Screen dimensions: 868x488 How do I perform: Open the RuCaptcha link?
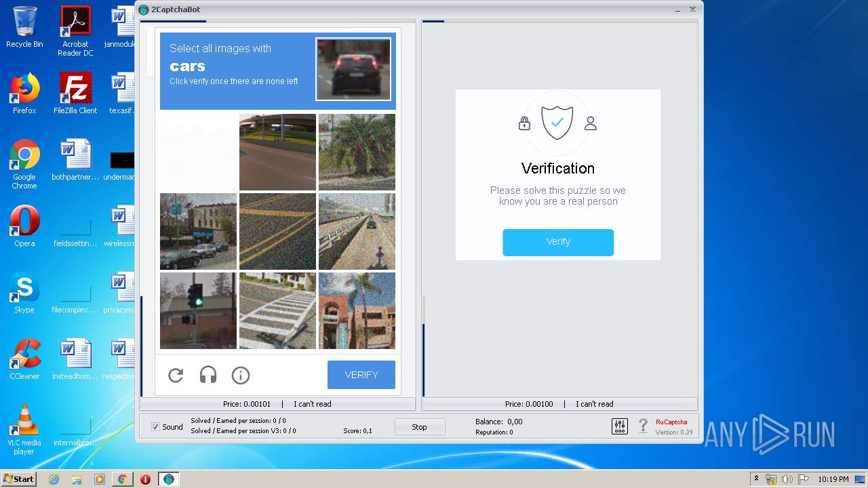pos(671,422)
